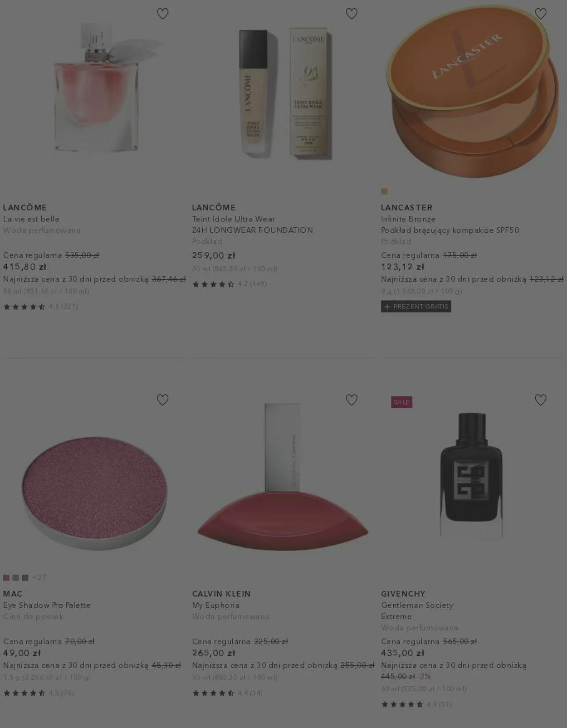The height and width of the screenshot is (728, 567).
Task: Add Calvin Klein My Euphoria to favorites
Action: click(352, 400)
